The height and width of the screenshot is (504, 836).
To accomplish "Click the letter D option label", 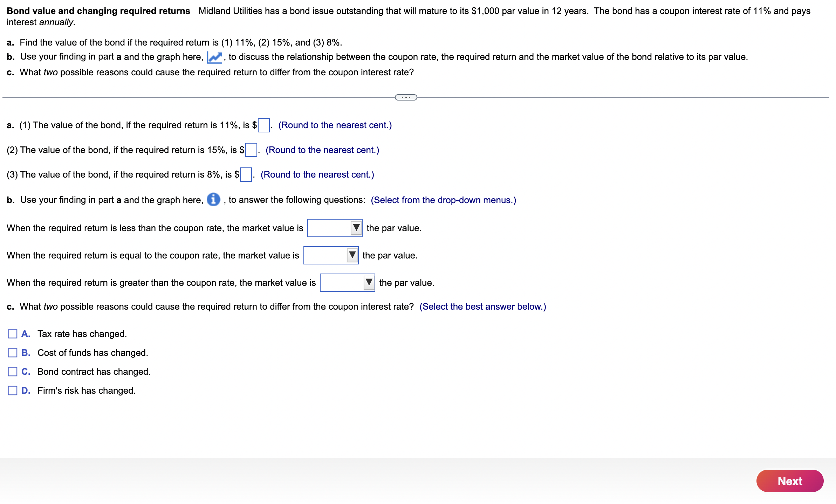I will (26, 391).
